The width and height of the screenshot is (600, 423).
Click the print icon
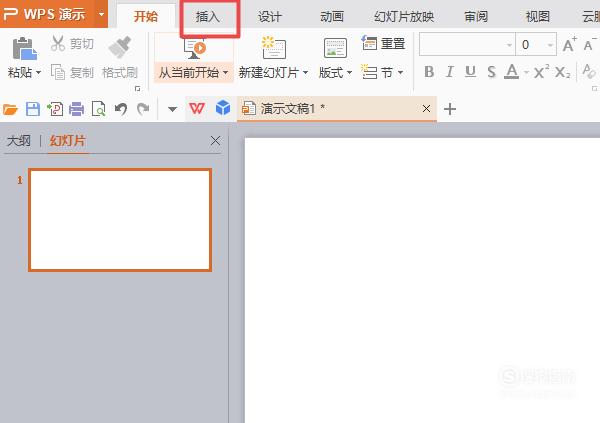[x=77, y=109]
